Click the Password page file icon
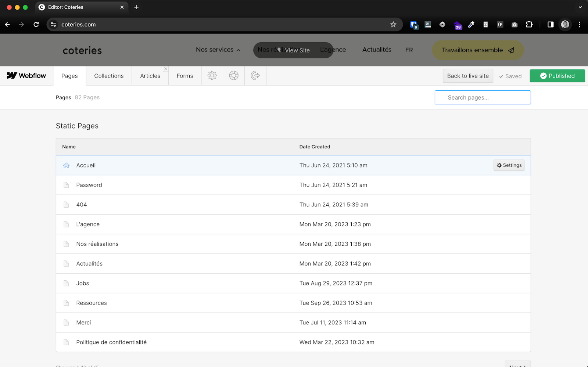This screenshot has height=367, width=588. (66, 185)
